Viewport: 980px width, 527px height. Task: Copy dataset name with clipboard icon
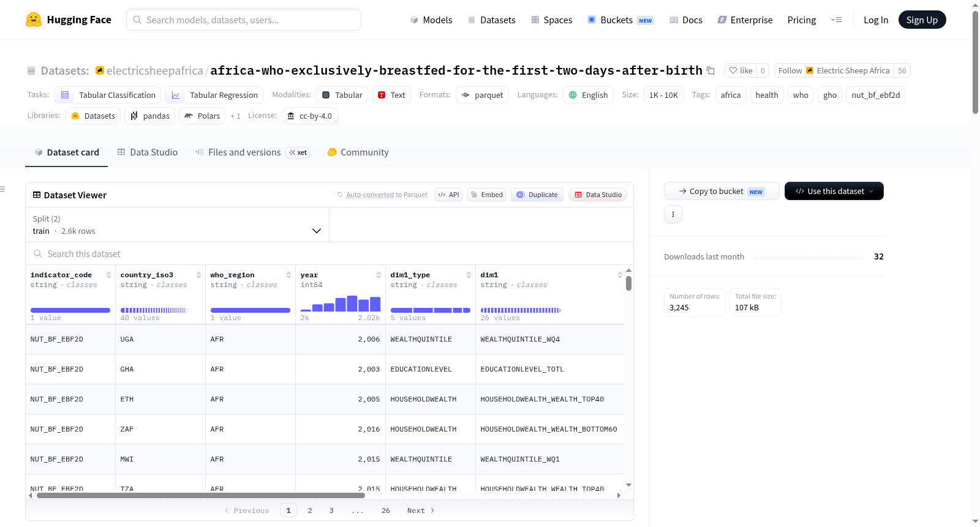click(710, 70)
